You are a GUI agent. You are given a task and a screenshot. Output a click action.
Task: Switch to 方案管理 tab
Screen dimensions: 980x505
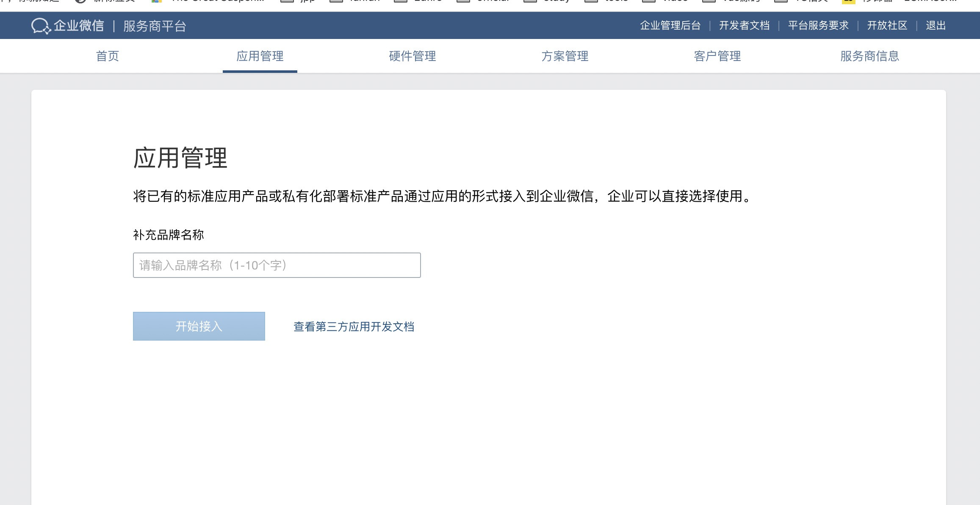[565, 56]
